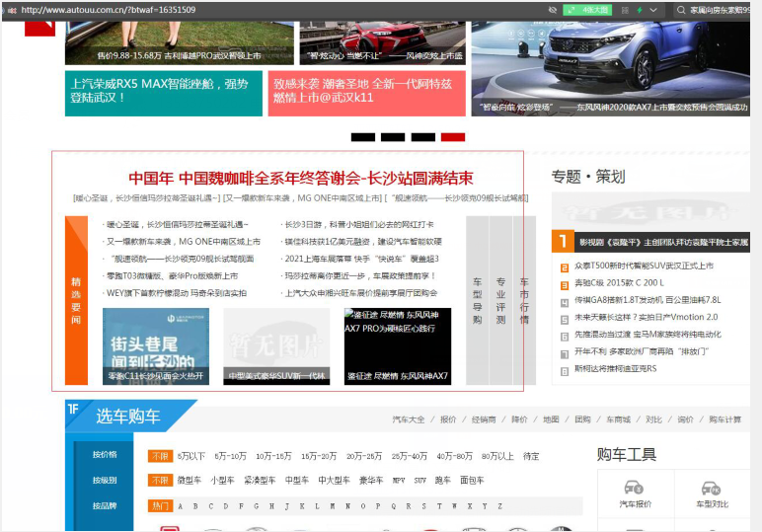Select the third black carousel indicator
Screen dimensions: 762x532
click(422, 137)
